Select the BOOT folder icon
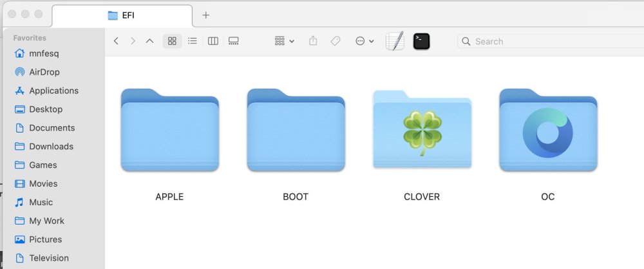Image resolution: width=644 pixels, height=269 pixels. pos(296,130)
